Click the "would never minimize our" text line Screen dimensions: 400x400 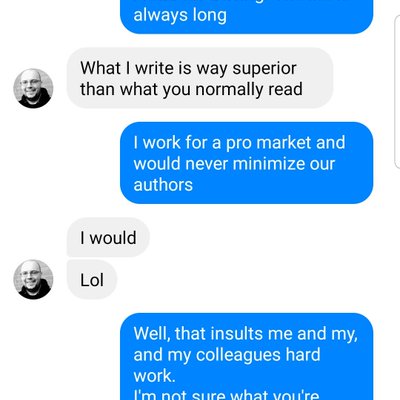(x=234, y=164)
